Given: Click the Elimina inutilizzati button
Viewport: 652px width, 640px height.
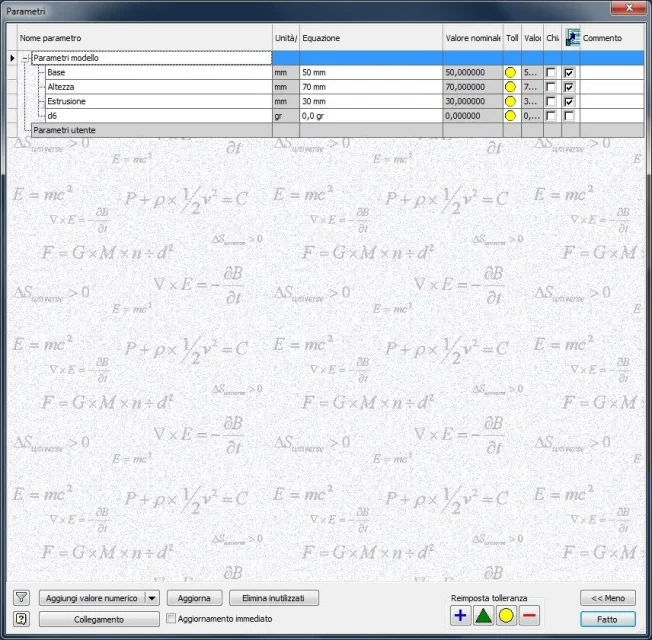Looking at the screenshot, I should [x=274, y=598].
